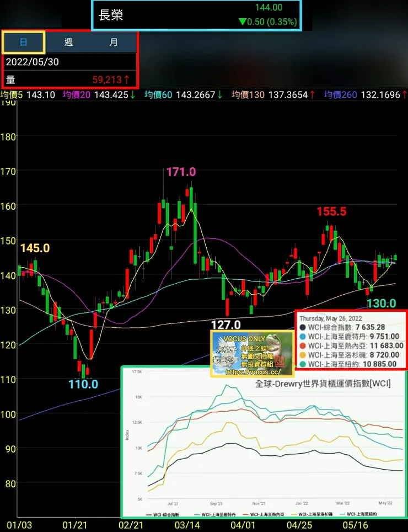Click the 132.1696 average value
Image resolution: width=408 pixels, height=532 pixels.
pos(380,95)
